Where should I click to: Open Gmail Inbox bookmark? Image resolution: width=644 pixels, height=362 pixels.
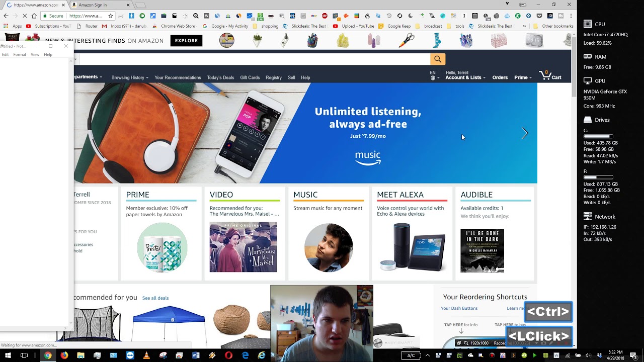coord(125,26)
